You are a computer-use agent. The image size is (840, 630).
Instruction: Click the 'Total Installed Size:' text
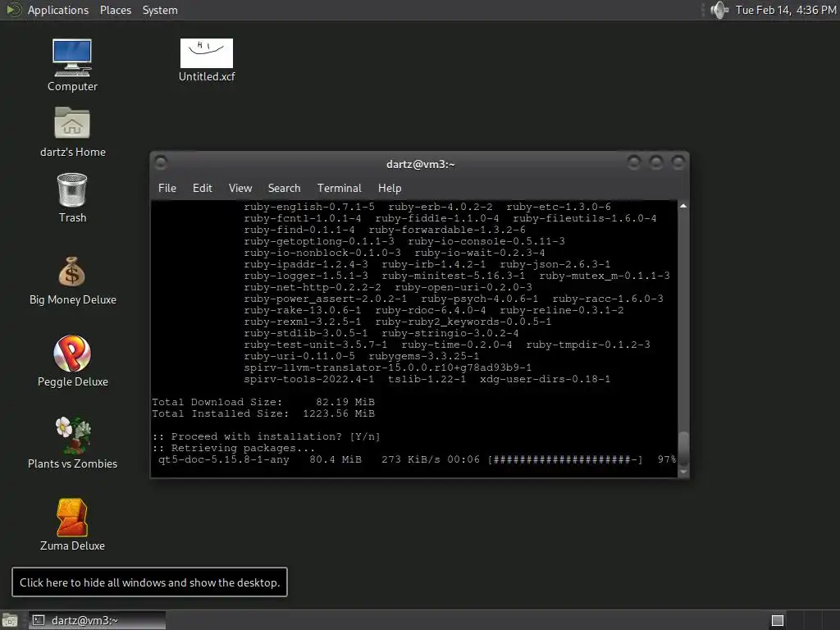(220, 413)
